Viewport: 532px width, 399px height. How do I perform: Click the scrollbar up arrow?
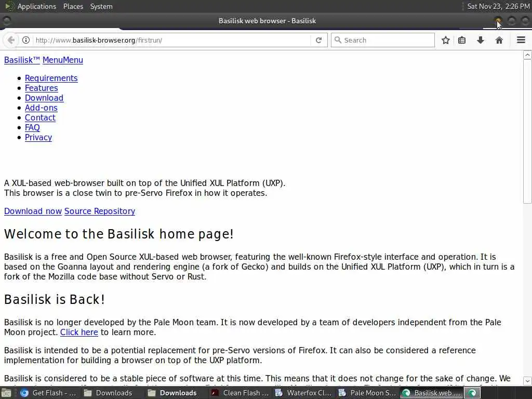(x=527, y=55)
